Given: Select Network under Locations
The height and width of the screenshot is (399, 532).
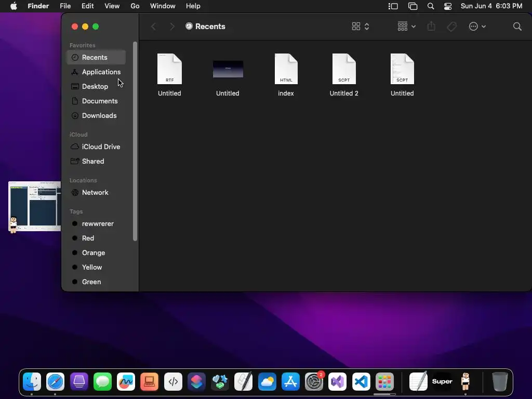Looking at the screenshot, I should tap(96, 192).
